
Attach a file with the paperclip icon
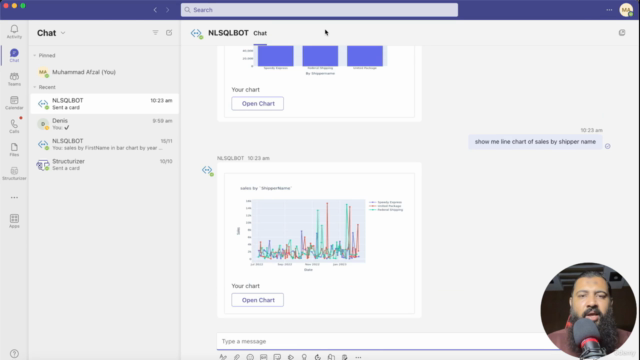[x=236, y=357]
